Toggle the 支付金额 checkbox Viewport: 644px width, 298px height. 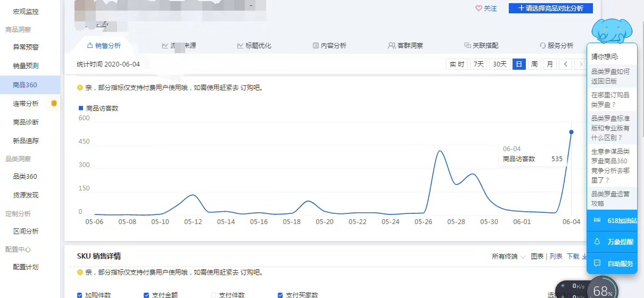[147, 295]
